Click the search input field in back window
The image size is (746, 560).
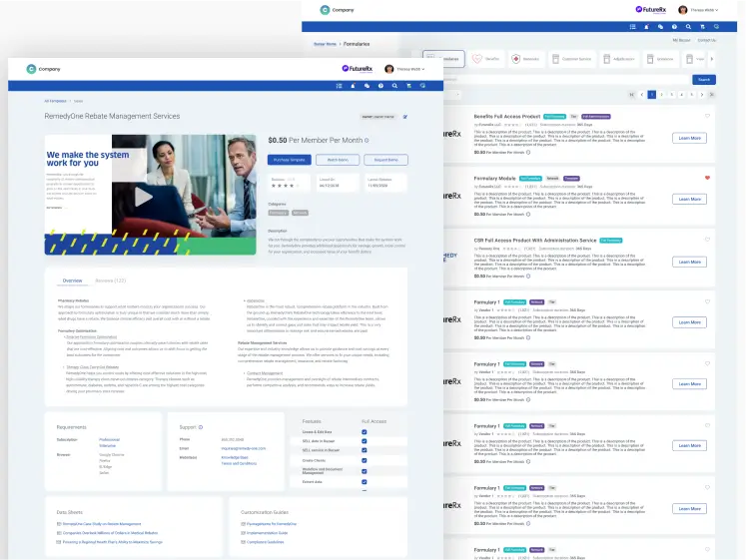[x=566, y=80]
